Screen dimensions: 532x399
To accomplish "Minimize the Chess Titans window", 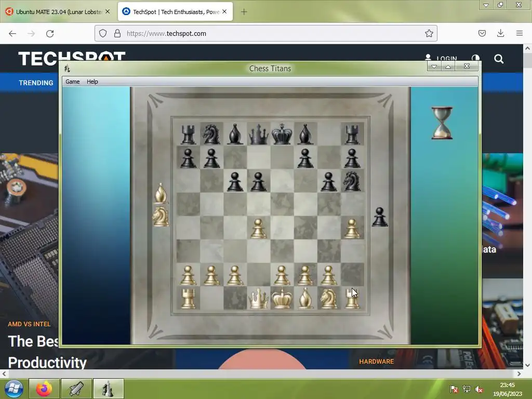I will pyautogui.click(x=434, y=66).
